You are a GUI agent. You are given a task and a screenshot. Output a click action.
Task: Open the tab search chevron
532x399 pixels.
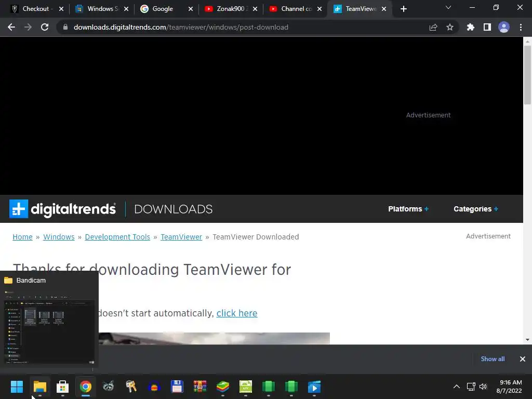[448, 7]
